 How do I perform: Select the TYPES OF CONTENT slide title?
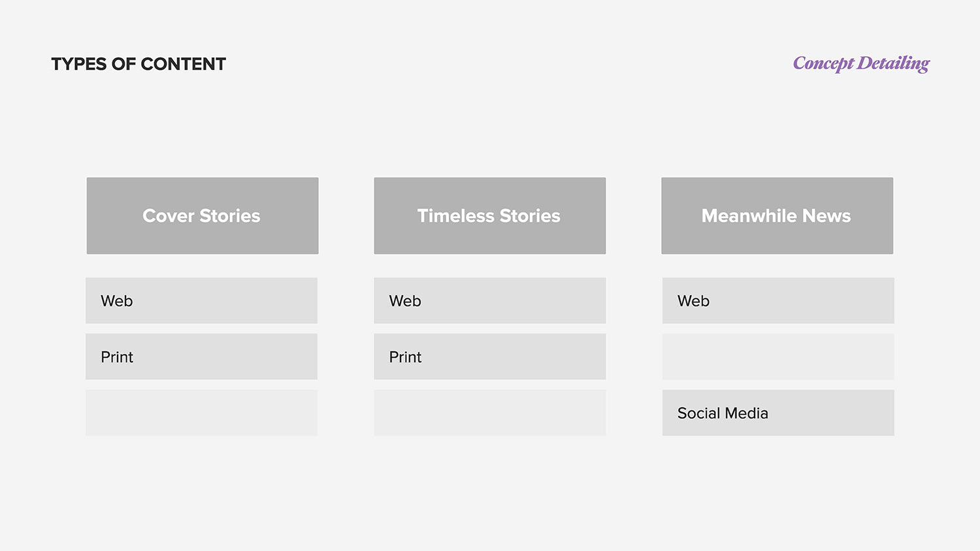(139, 64)
